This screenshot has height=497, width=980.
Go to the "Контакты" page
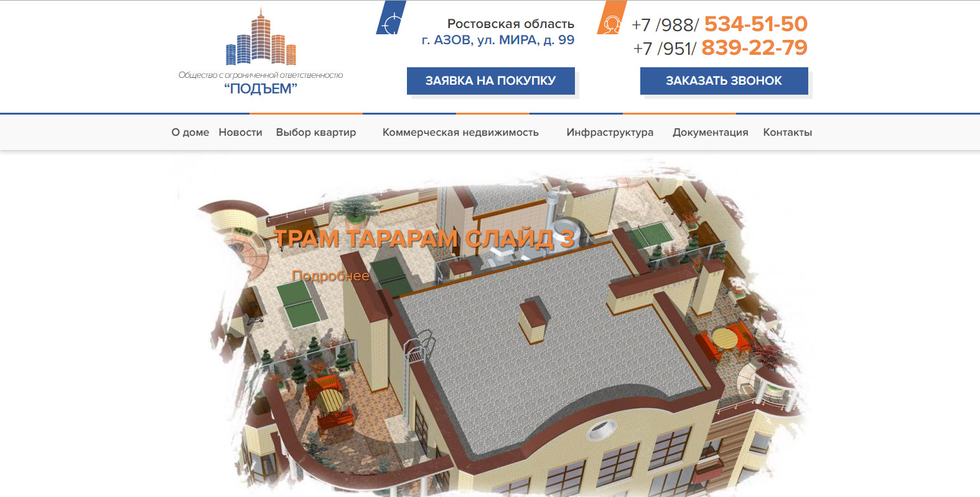point(787,132)
